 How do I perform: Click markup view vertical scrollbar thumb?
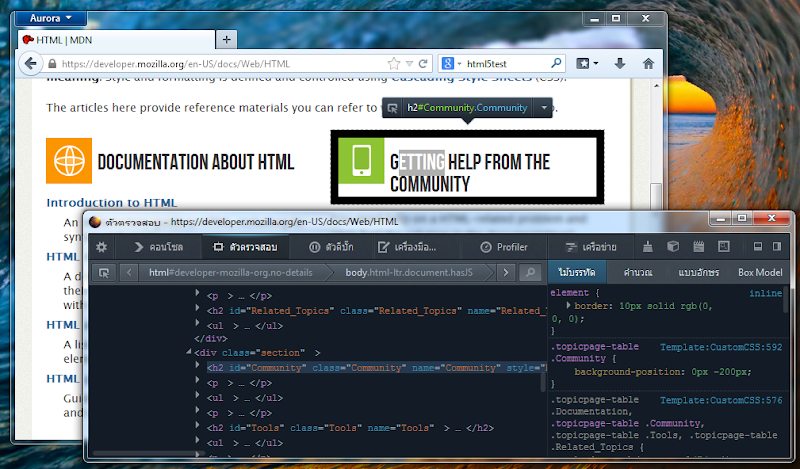543,381
